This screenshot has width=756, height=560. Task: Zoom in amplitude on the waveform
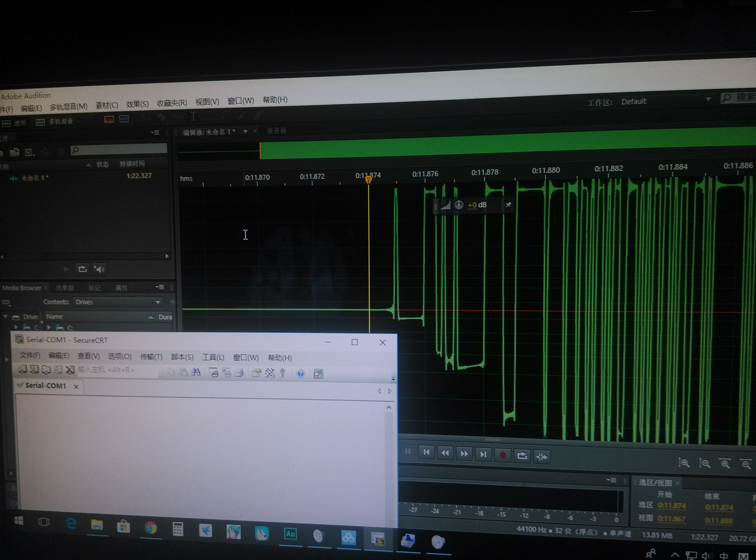click(684, 462)
